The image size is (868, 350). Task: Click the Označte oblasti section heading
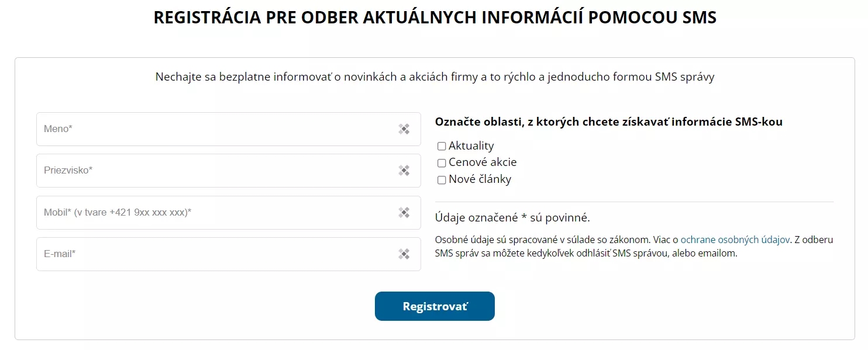(x=609, y=122)
